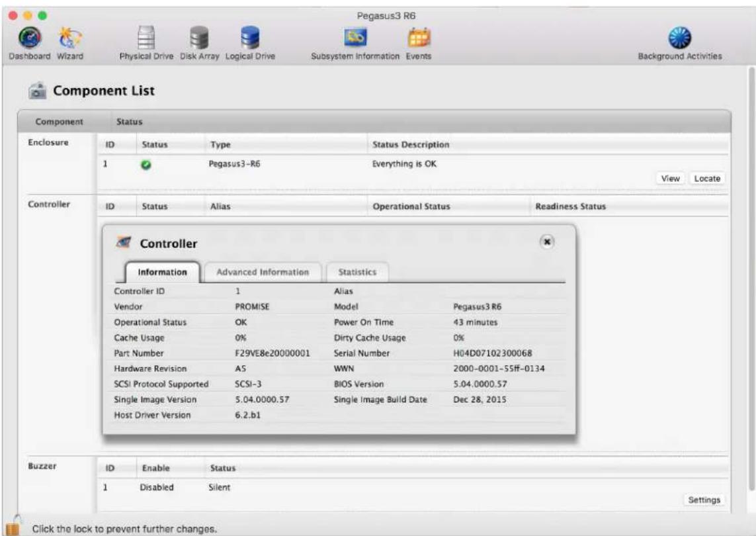
Task: Click WWN value 2000-0001-55ff-0134
Action: click(499, 369)
